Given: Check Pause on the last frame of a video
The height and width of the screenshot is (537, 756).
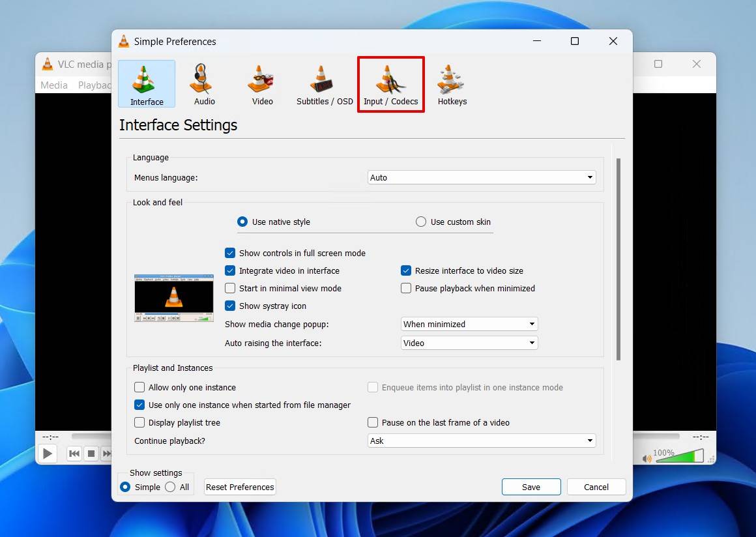Looking at the screenshot, I should point(438,423).
